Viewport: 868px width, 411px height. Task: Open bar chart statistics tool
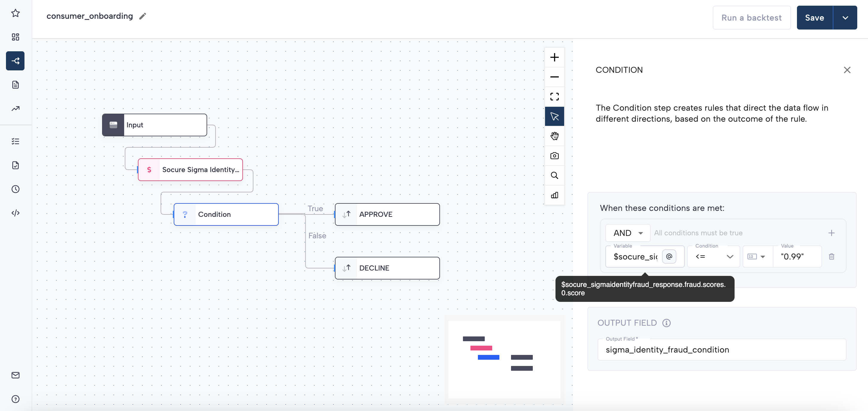tap(554, 195)
